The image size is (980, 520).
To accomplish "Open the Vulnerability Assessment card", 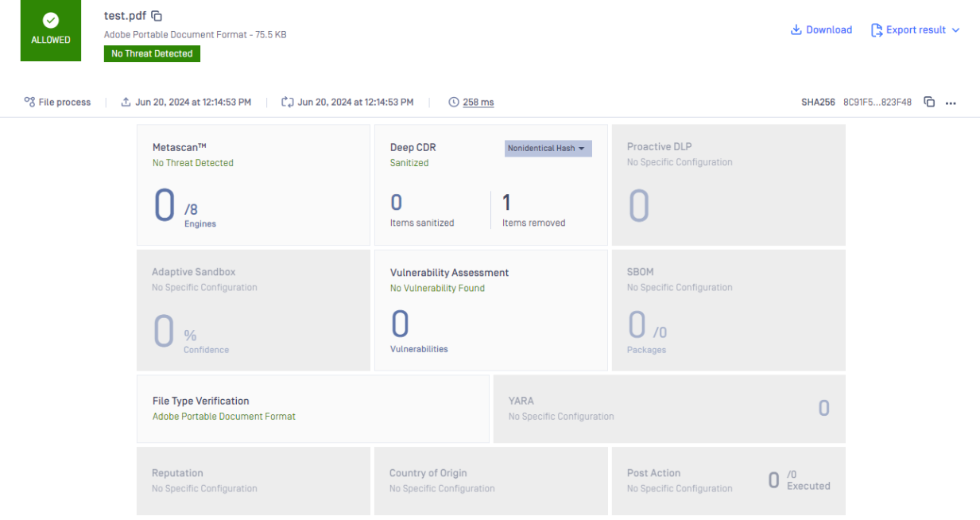I will (x=490, y=310).
